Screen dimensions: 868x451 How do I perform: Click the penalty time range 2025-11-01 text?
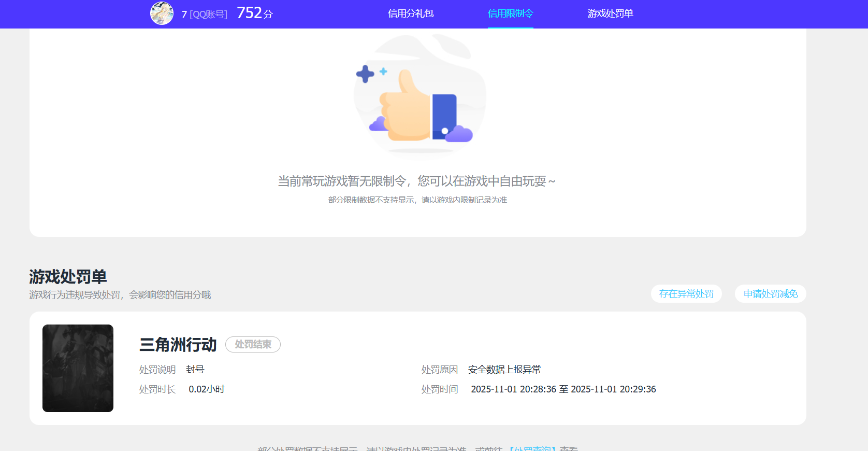(x=563, y=389)
